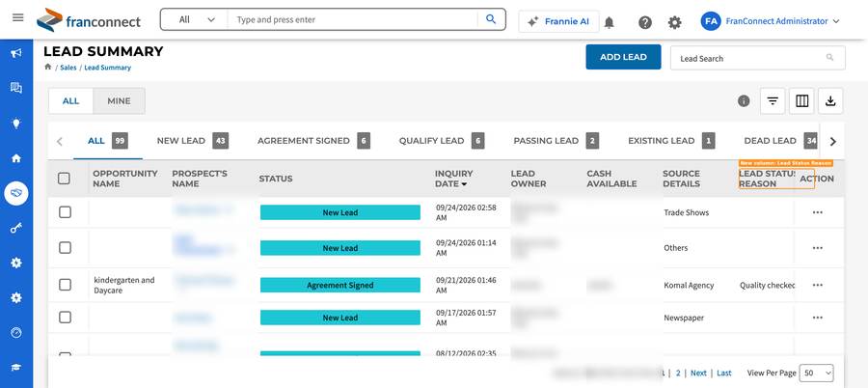Open the filter icon button
Screen dimensions: 868x388
(x=773, y=101)
